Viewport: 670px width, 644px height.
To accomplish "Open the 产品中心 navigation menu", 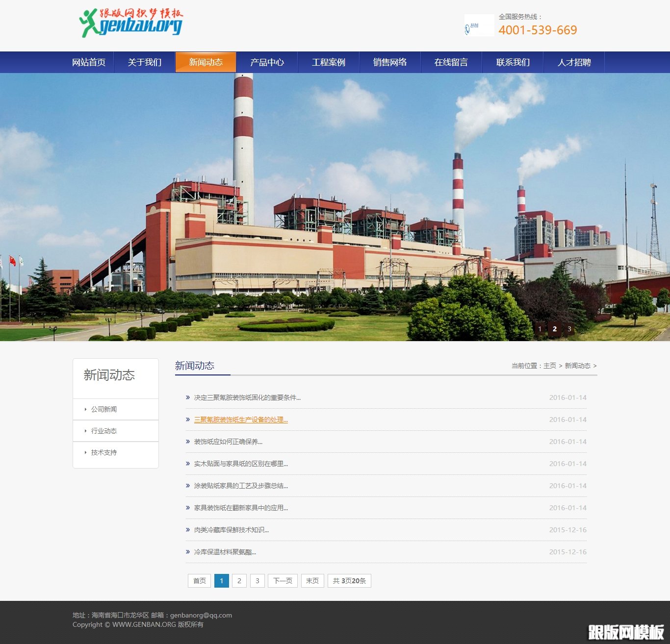I will 267,62.
